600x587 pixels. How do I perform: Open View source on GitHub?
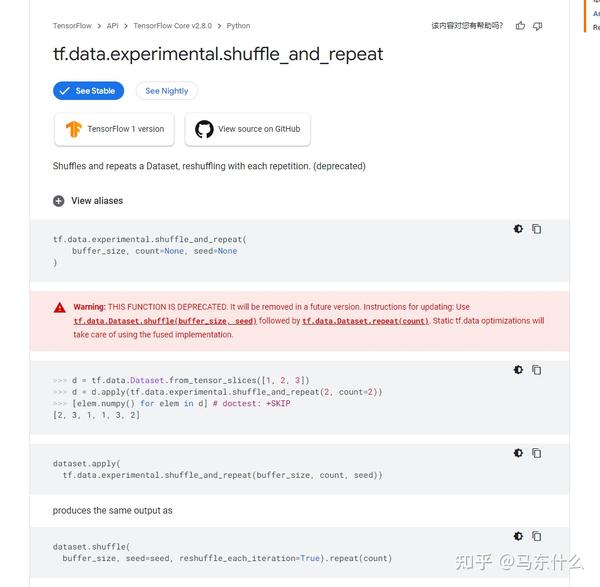[248, 129]
